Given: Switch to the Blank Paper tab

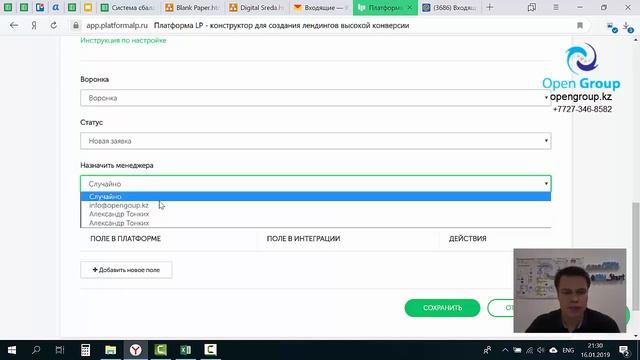Looking at the screenshot, I should 193,7.
